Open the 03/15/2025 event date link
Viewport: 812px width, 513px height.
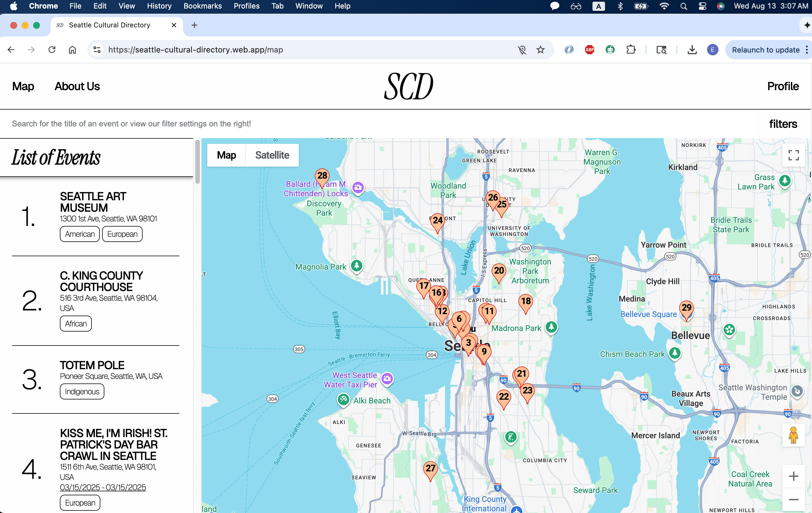pyautogui.click(x=103, y=487)
